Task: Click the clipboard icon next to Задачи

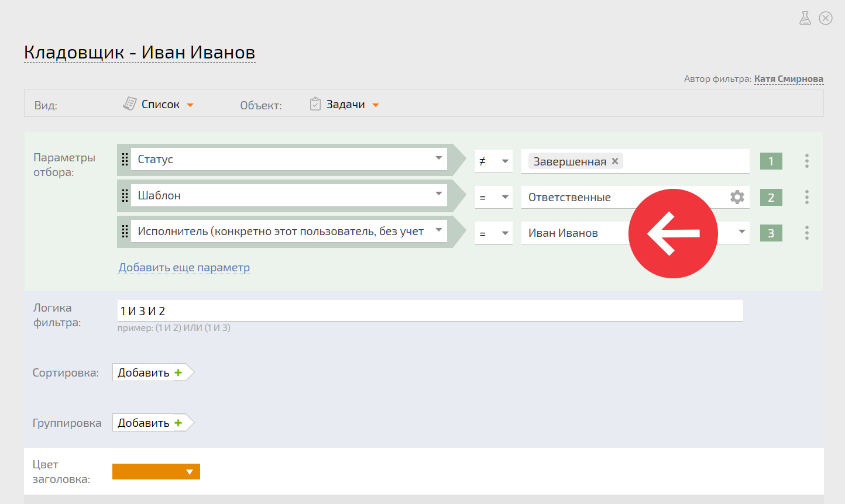Action: pyautogui.click(x=315, y=103)
